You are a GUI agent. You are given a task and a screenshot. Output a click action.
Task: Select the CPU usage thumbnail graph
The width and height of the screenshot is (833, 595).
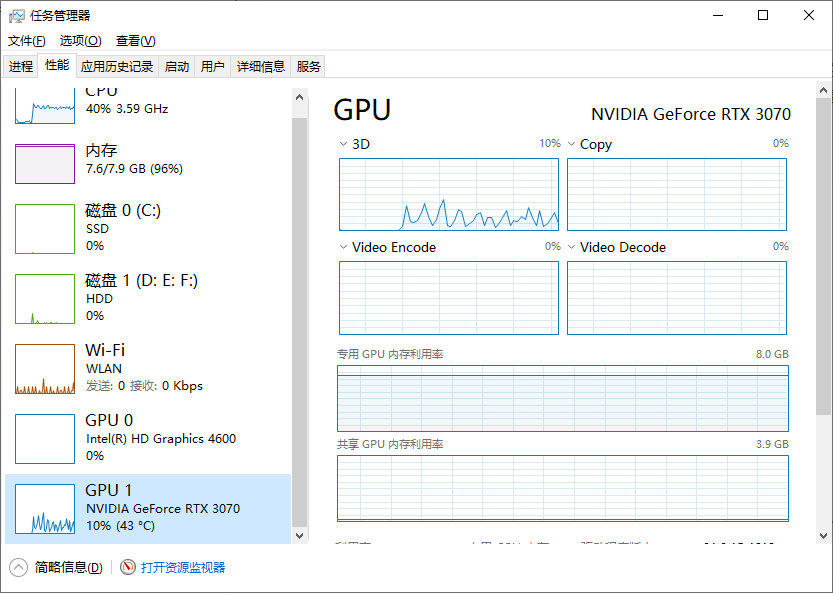tap(45, 106)
